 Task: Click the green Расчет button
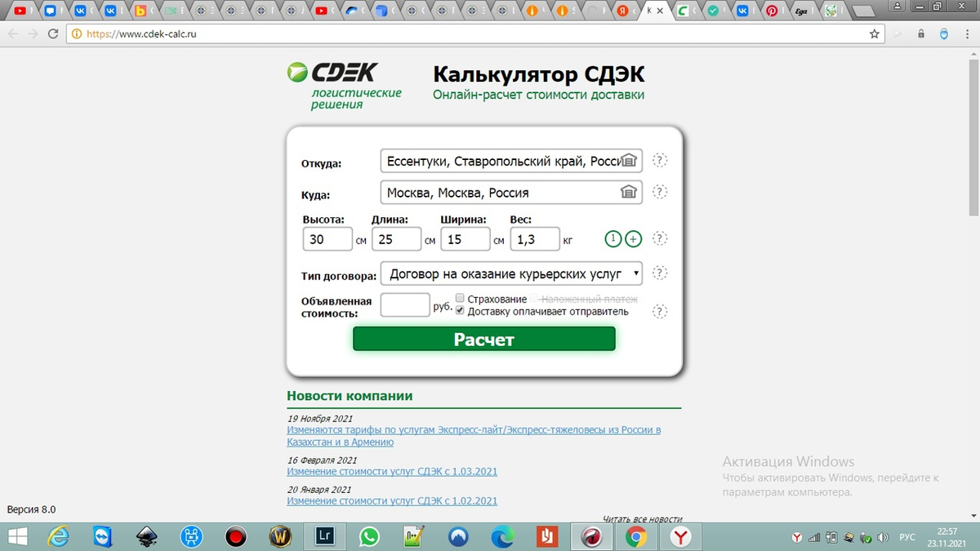pos(483,339)
